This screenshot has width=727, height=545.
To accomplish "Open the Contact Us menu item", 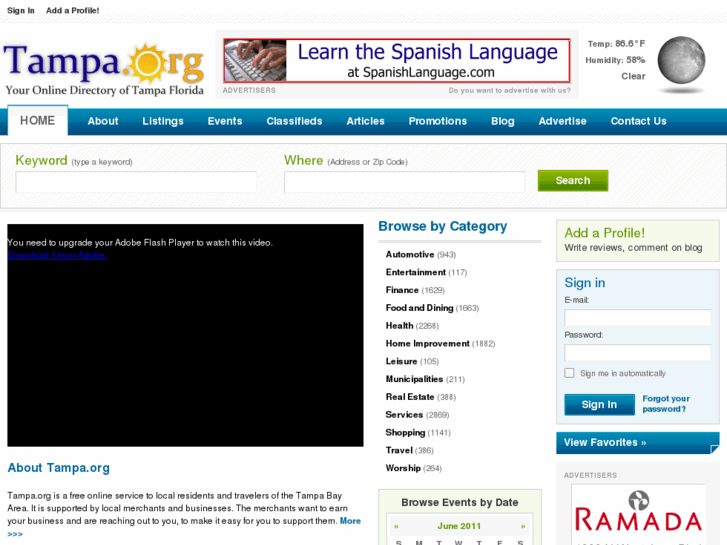I will (638, 121).
